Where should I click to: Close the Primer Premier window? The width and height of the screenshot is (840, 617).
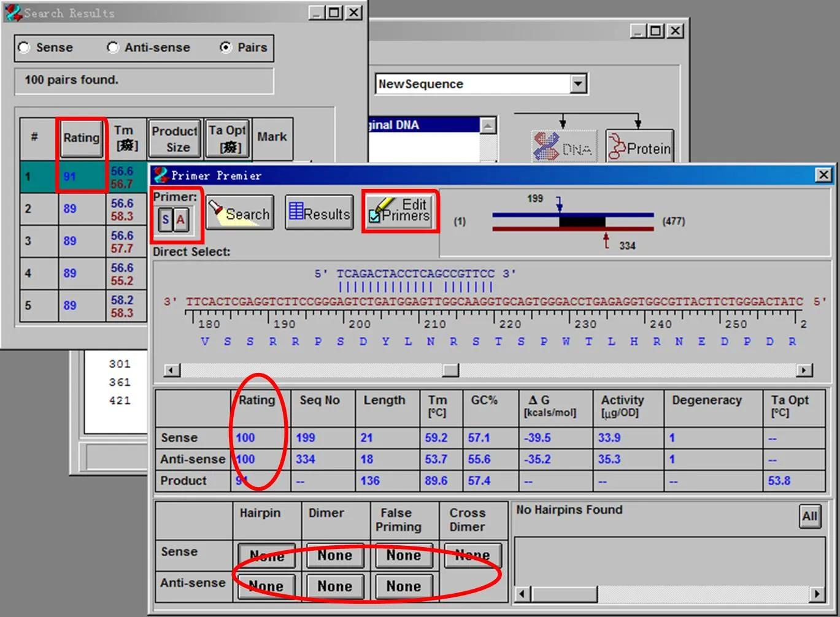[823, 175]
